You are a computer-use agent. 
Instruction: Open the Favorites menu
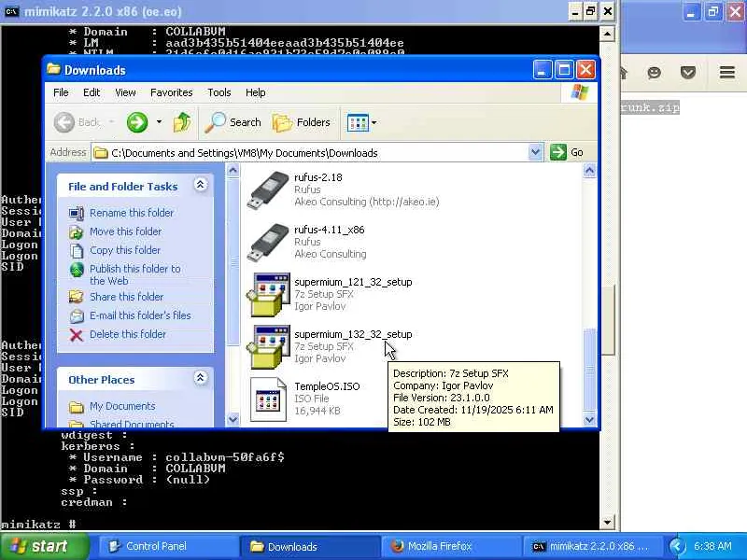pyautogui.click(x=172, y=92)
